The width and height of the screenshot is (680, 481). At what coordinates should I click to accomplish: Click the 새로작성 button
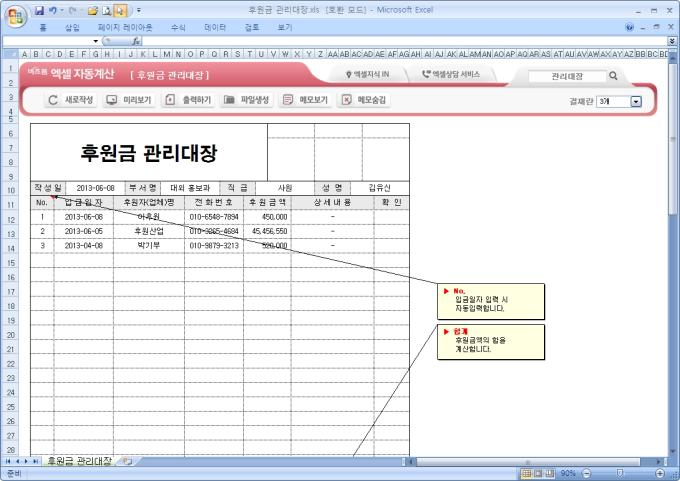click(x=71, y=100)
